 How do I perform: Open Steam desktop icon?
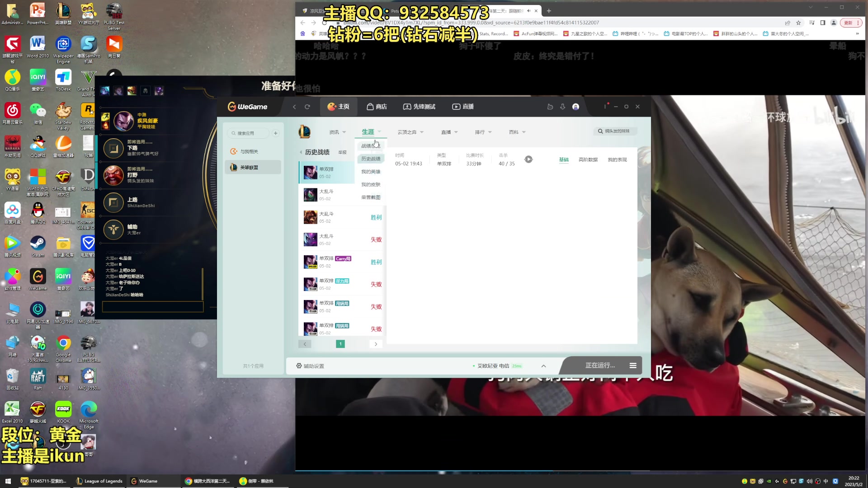pos(38,246)
